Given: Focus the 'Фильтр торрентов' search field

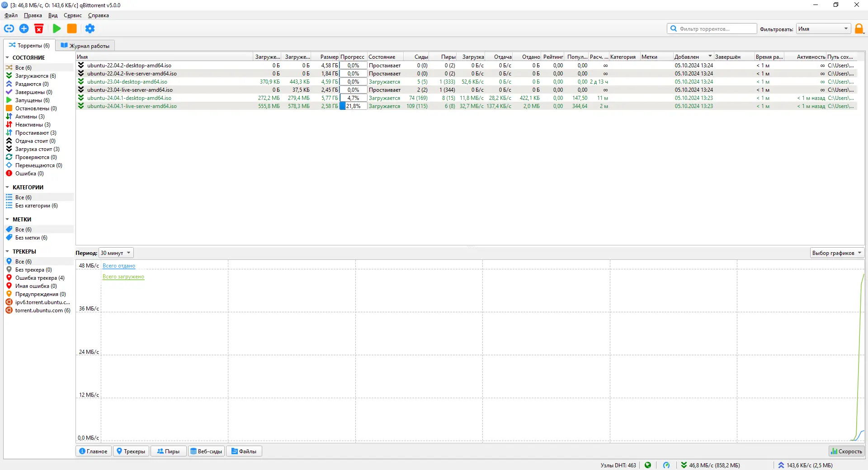Looking at the screenshot, I should 712,29.
